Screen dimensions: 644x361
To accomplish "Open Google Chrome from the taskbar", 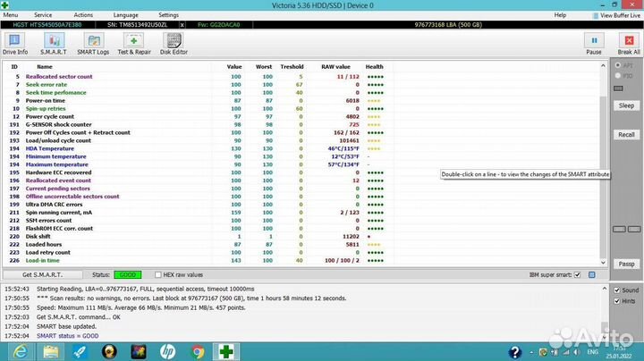I will [198, 351].
